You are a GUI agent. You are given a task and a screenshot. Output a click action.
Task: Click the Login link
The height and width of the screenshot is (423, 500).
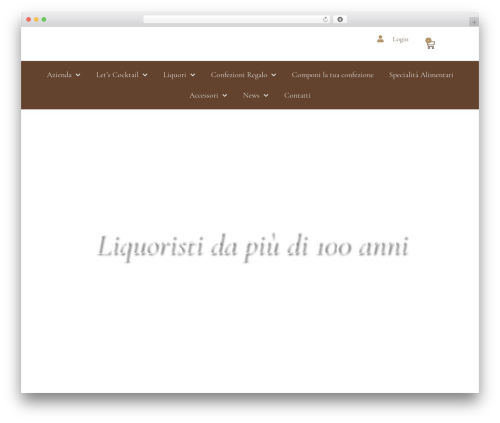click(x=400, y=39)
